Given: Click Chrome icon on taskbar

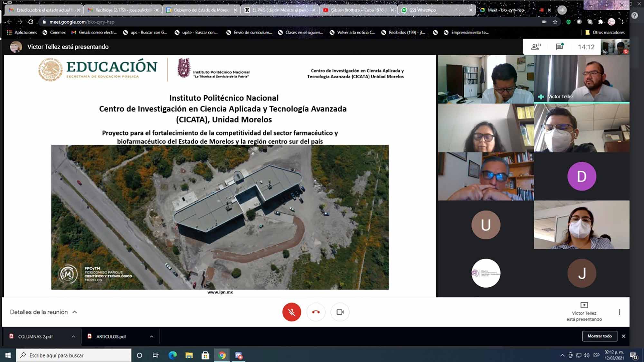Looking at the screenshot, I should pos(222,355).
